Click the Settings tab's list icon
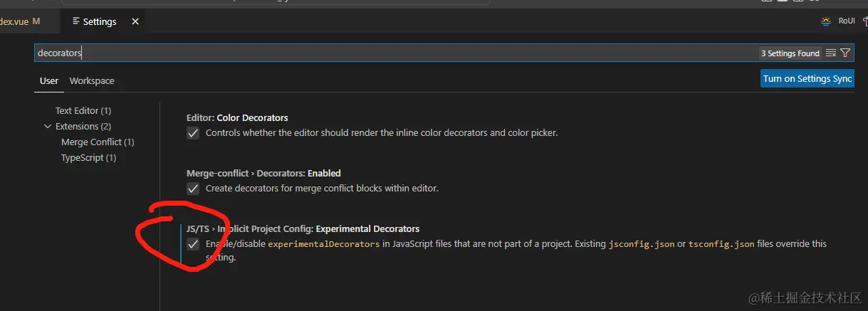 pyautogui.click(x=76, y=21)
